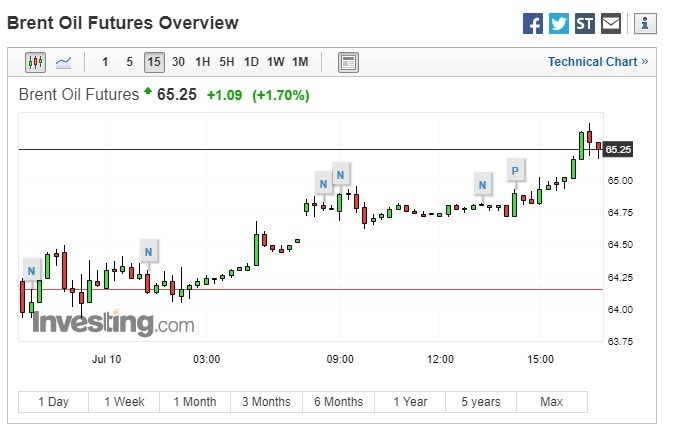Select the 15-minute interval
675x437 pixels.
click(x=154, y=62)
